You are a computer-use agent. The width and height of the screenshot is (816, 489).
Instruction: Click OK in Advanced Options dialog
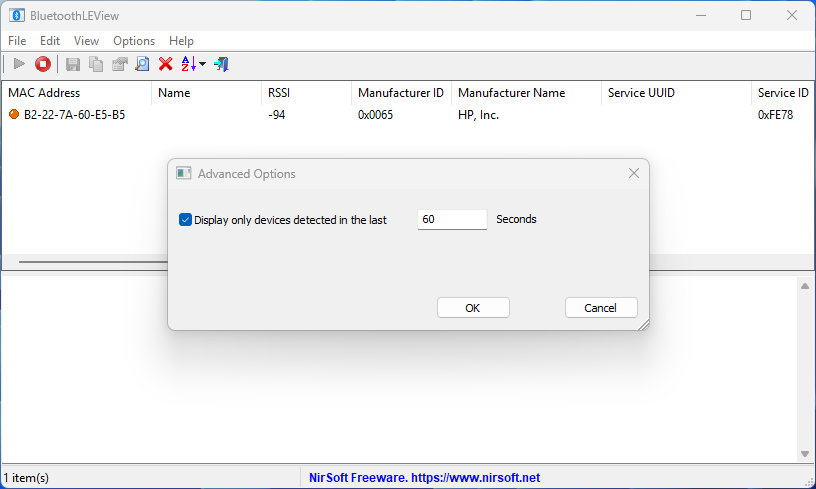pos(473,308)
